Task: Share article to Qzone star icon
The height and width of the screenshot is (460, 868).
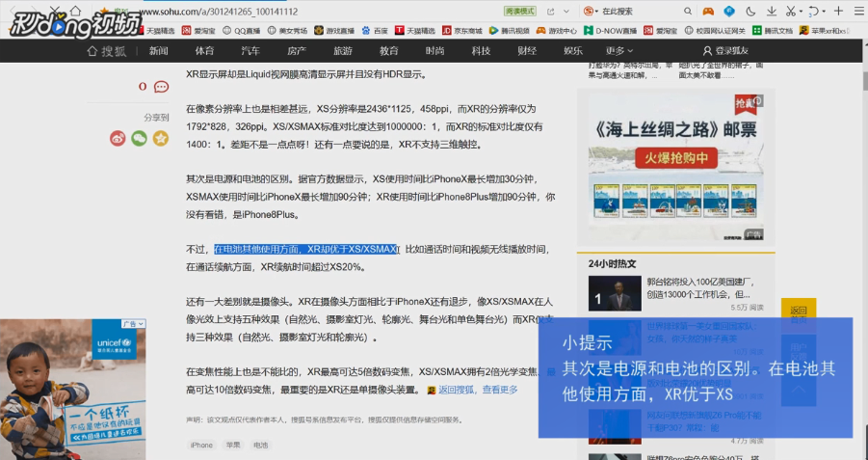Action: (x=161, y=138)
